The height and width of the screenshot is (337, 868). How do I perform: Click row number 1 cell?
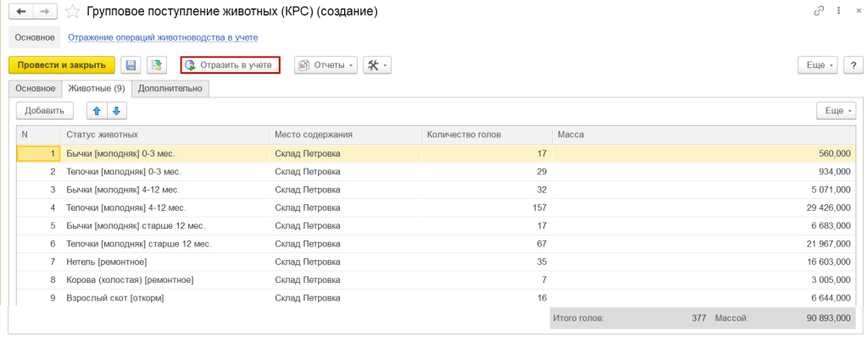(x=39, y=153)
